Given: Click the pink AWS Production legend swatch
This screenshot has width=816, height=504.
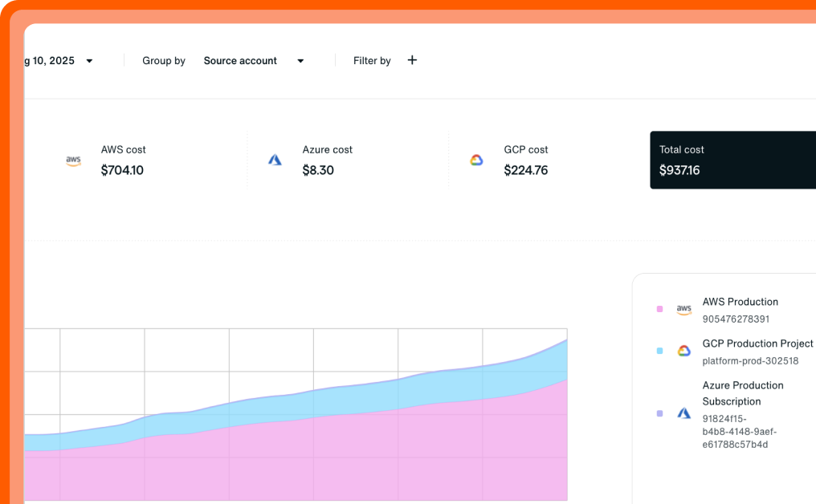Looking at the screenshot, I should pos(660,309).
